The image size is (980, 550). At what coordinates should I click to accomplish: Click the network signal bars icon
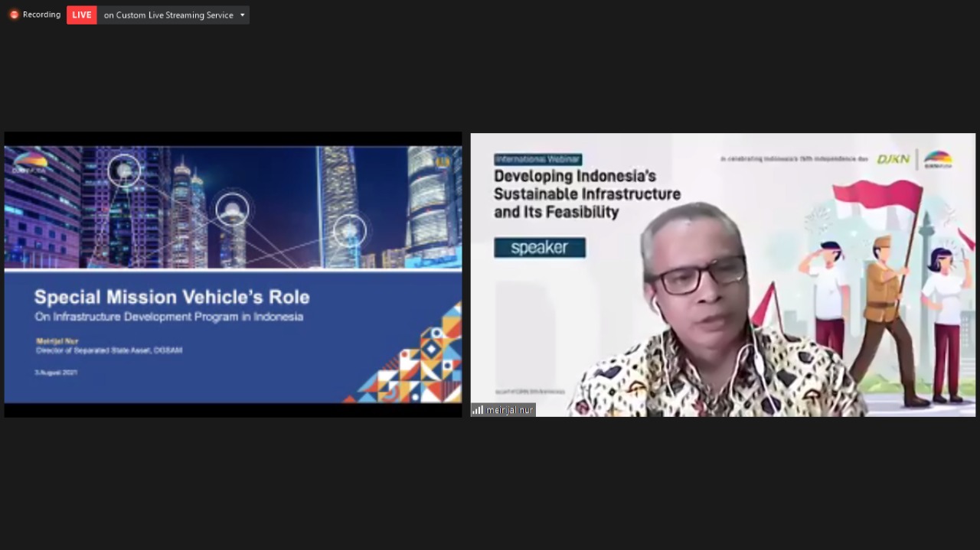click(478, 410)
